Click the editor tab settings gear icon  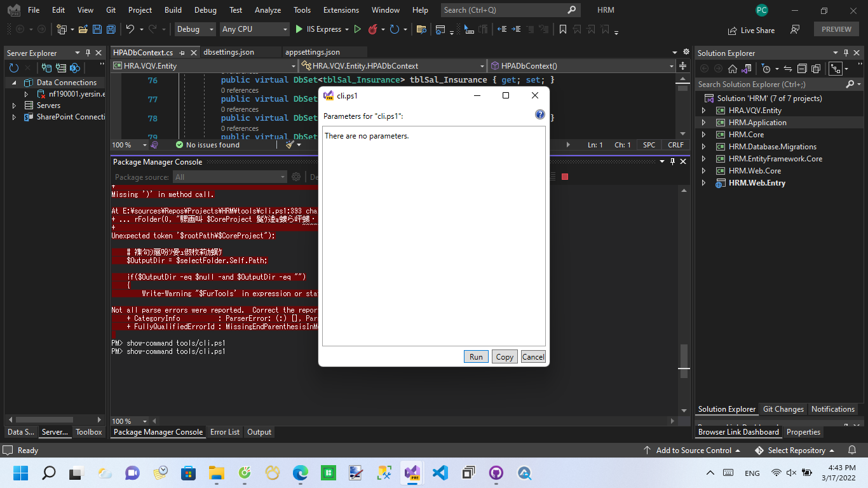point(686,52)
